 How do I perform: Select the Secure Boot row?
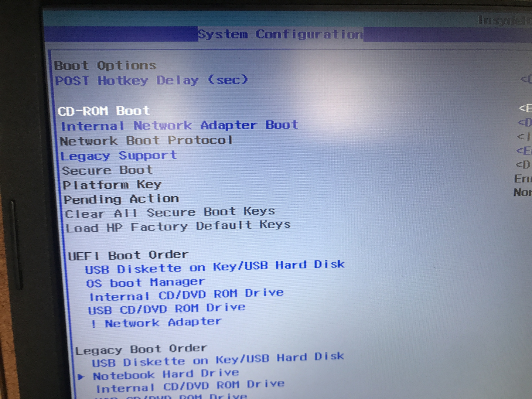[x=108, y=170]
